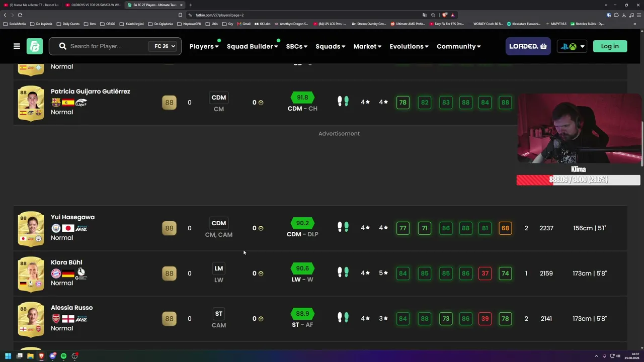This screenshot has width=644, height=362.
Task: Click the coin icon in Alessia Russo's row
Action: (x=261, y=319)
